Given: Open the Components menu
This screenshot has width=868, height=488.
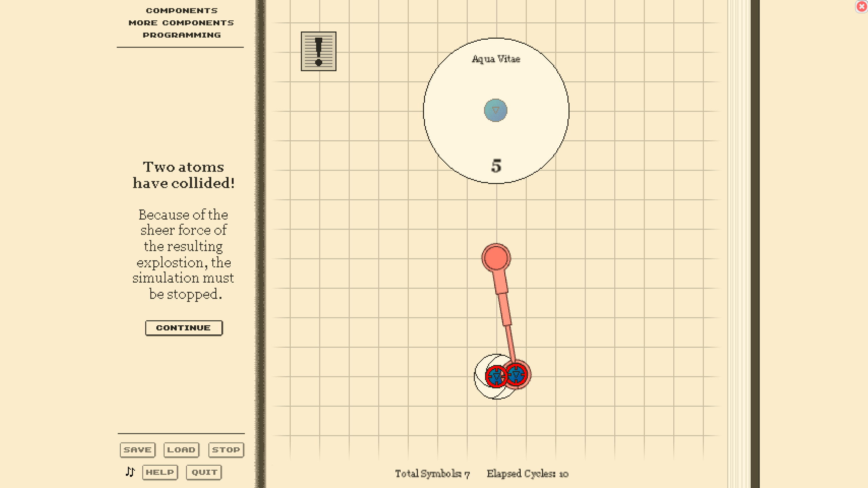Looking at the screenshot, I should click(182, 11).
